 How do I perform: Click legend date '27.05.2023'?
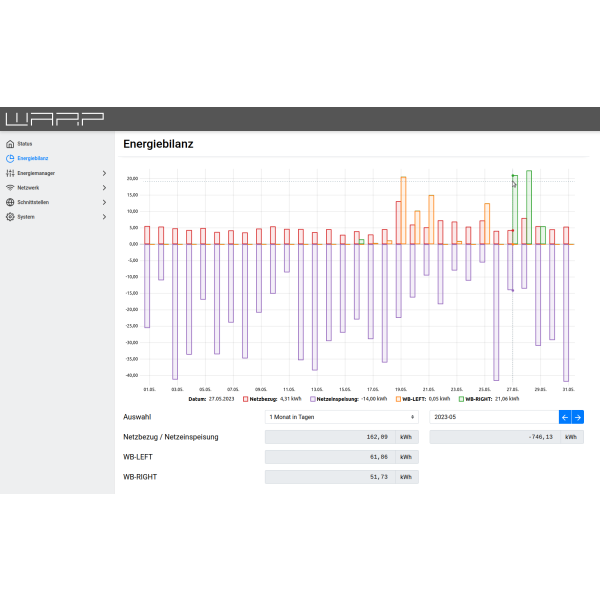click(221, 399)
